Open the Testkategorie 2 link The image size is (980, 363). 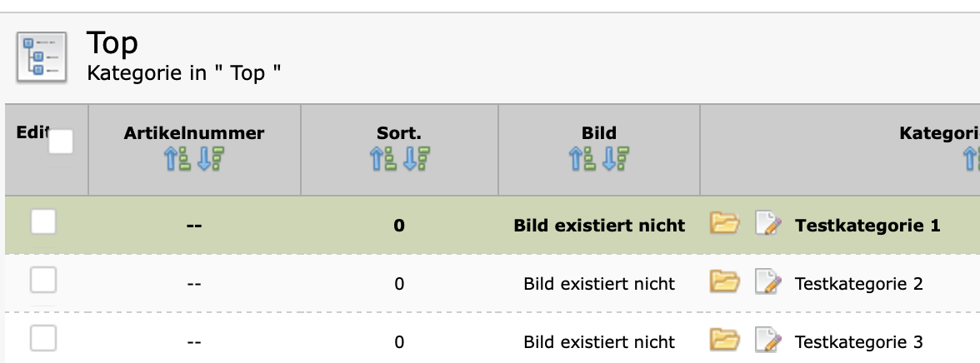pos(858,283)
